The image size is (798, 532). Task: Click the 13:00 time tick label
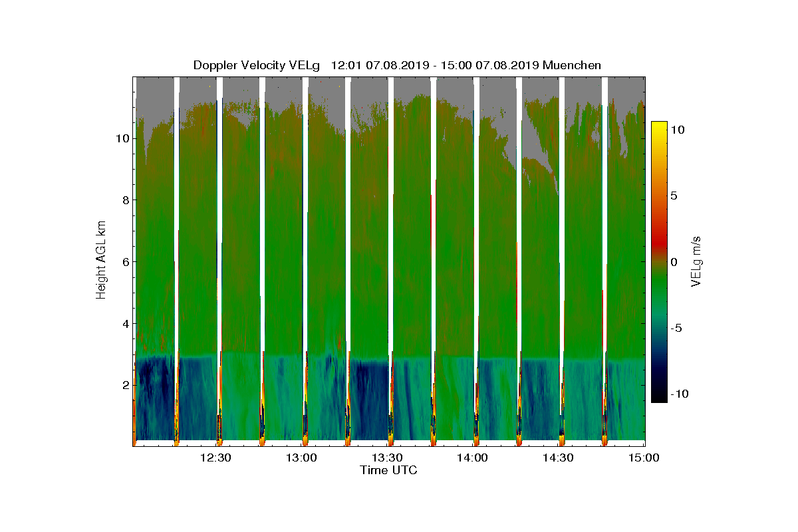[x=301, y=458]
